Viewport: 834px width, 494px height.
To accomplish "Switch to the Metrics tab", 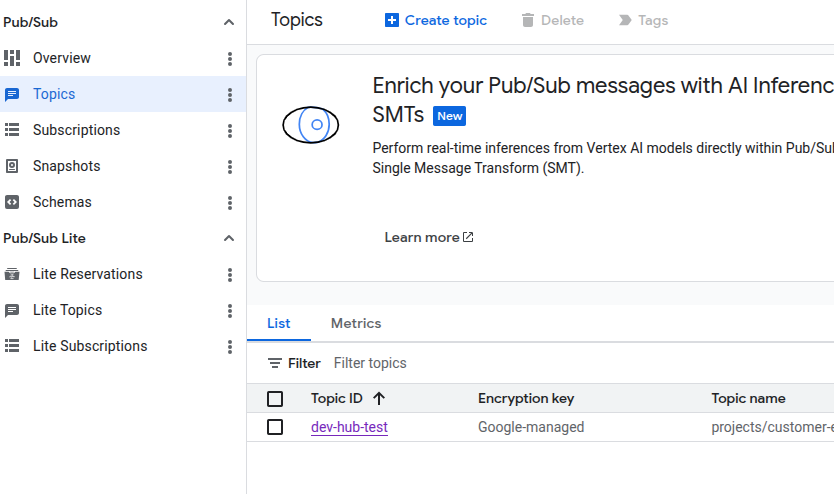I will click(x=356, y=323).
